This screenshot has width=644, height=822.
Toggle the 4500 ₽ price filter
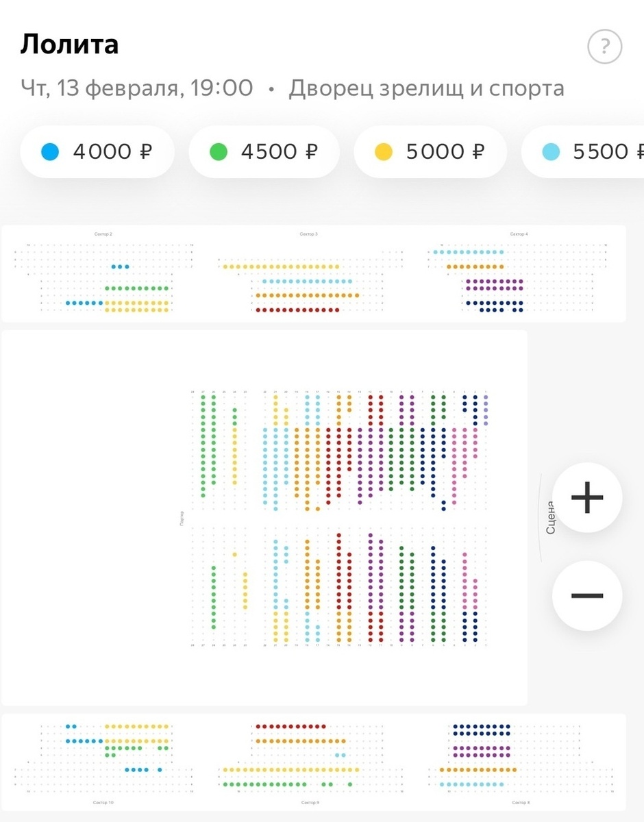[264, 151]
